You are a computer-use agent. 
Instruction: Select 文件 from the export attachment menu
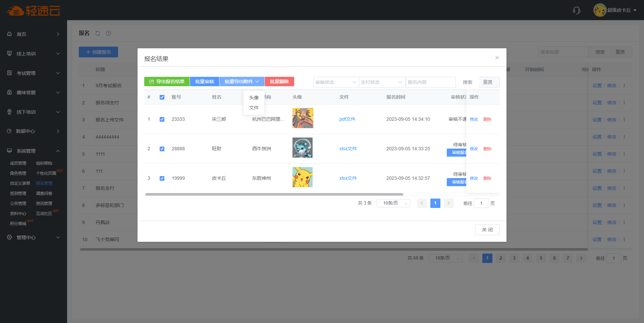point(254,108)
